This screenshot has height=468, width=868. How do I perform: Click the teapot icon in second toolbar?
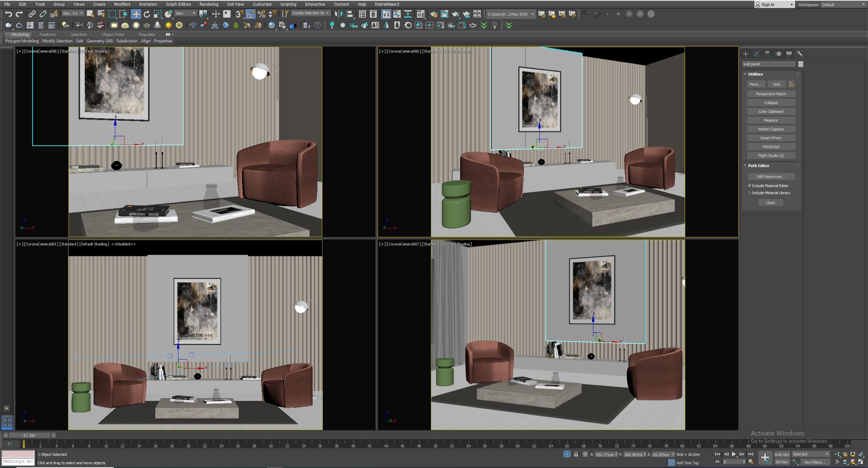coord(8,25)
